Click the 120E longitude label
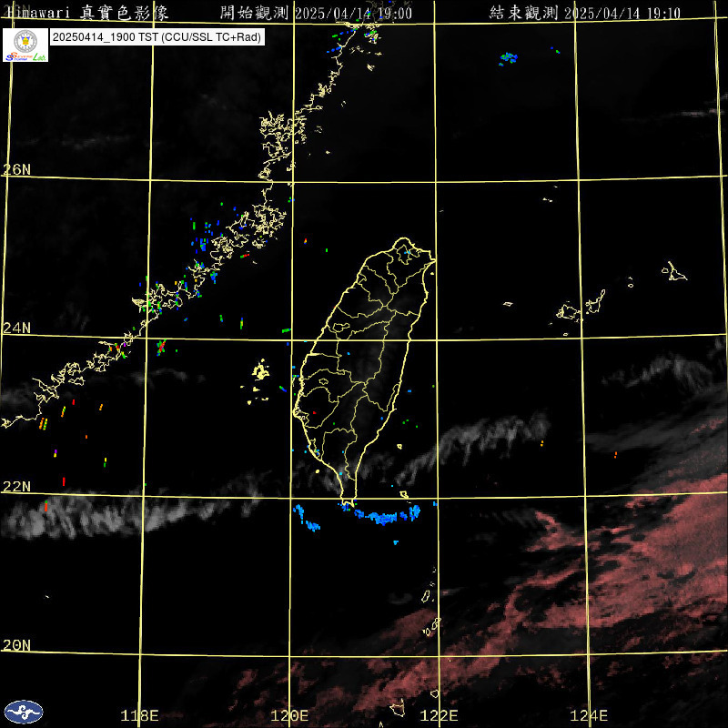This screenshot has height=728, width=728. click(290, 715)
